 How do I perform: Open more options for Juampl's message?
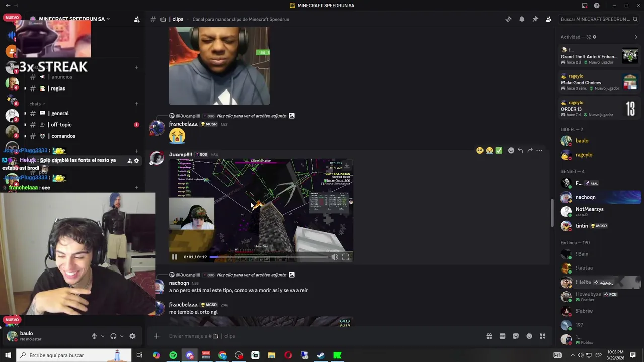(x=539, y=150)
